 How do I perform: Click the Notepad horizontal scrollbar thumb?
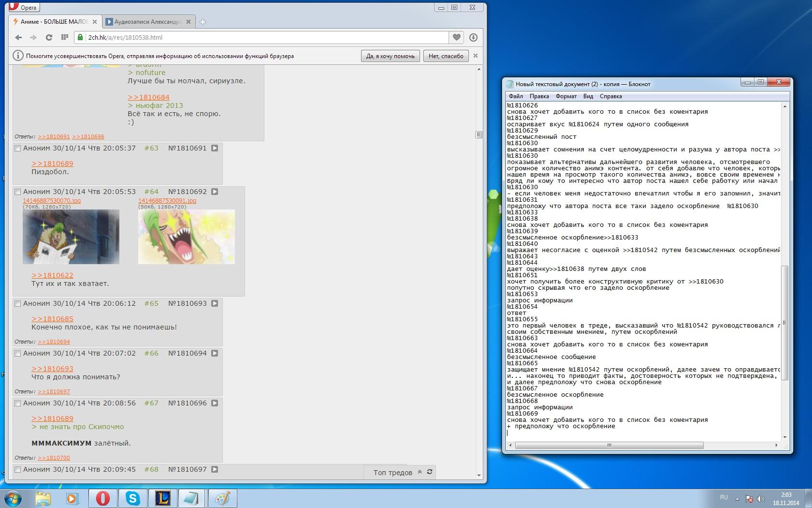[x=609, y=445]
